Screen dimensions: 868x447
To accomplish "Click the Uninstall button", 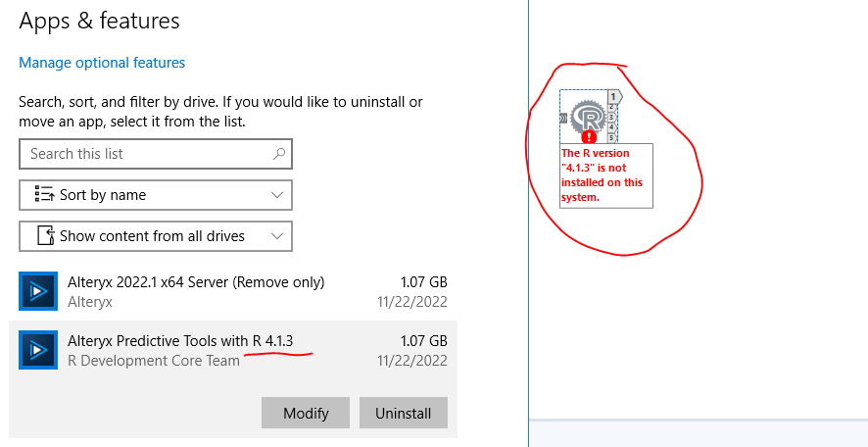I will click(x=403, y=413).
